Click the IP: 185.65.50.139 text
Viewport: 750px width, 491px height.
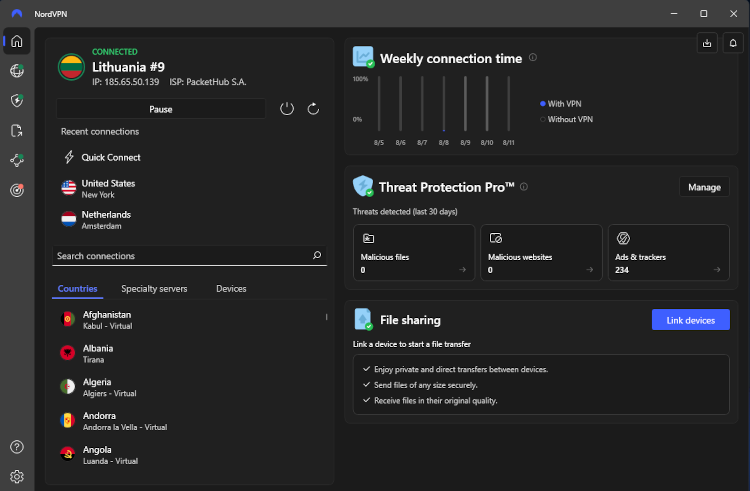pos(126,82)
